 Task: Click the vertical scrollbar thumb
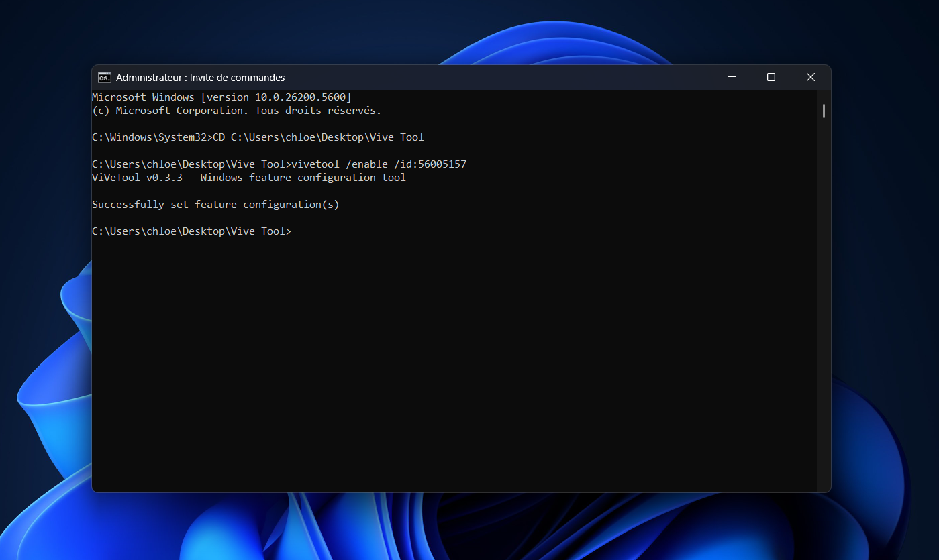coord(824,111)
